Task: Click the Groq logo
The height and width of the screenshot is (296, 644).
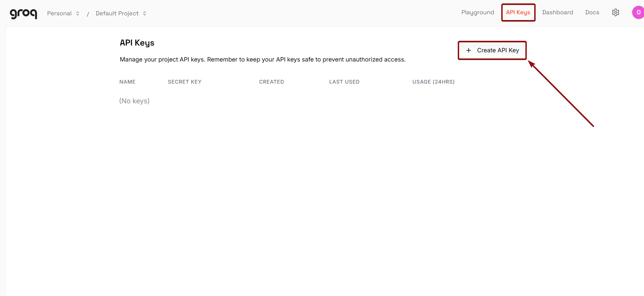Action: 23,13
